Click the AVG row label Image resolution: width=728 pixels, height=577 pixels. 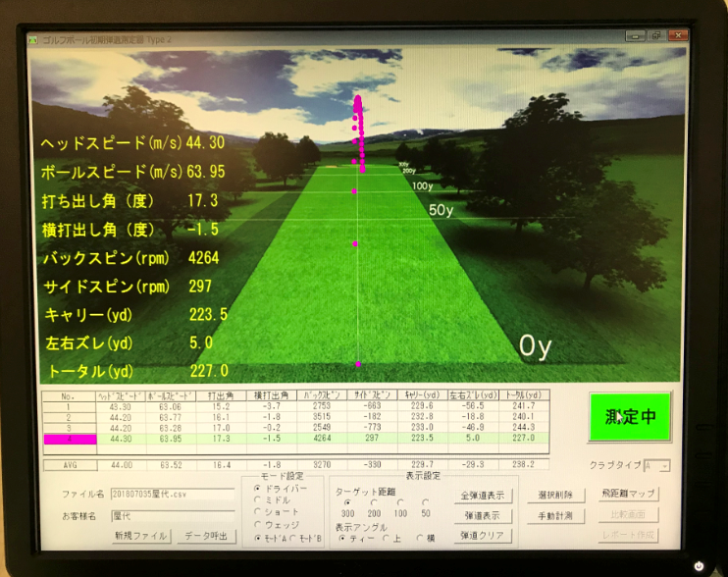click(x=70, y=465)
